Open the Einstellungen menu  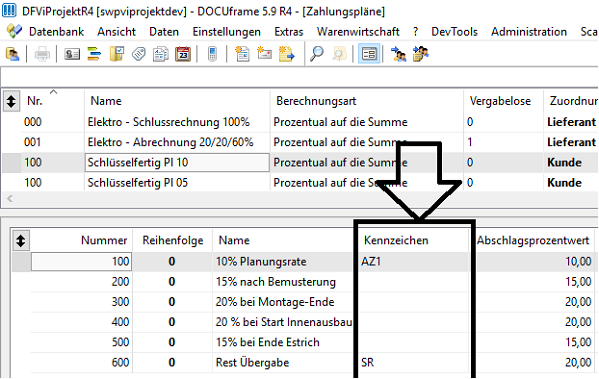pyautogui.click(x=227, y=32)
